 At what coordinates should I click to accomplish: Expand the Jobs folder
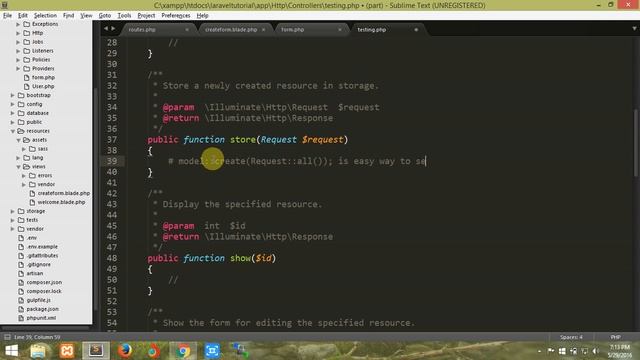[x=18, y=42]
